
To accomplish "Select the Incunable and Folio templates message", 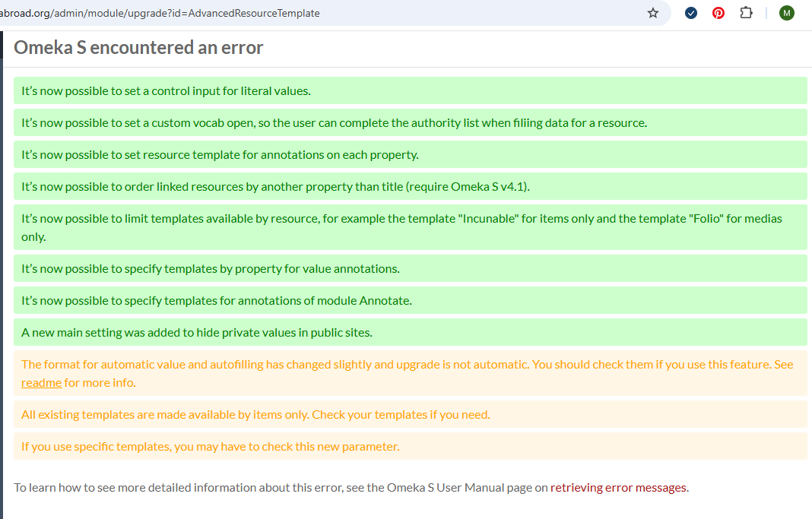I will [410, 228].
